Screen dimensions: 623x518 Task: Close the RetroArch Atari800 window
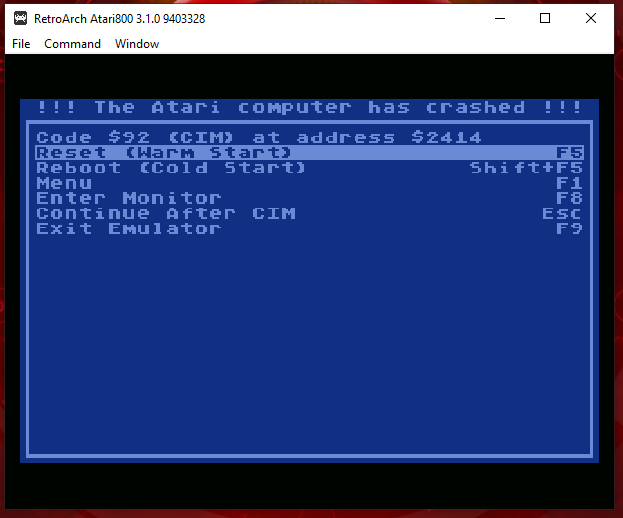[x=591, y=18]
